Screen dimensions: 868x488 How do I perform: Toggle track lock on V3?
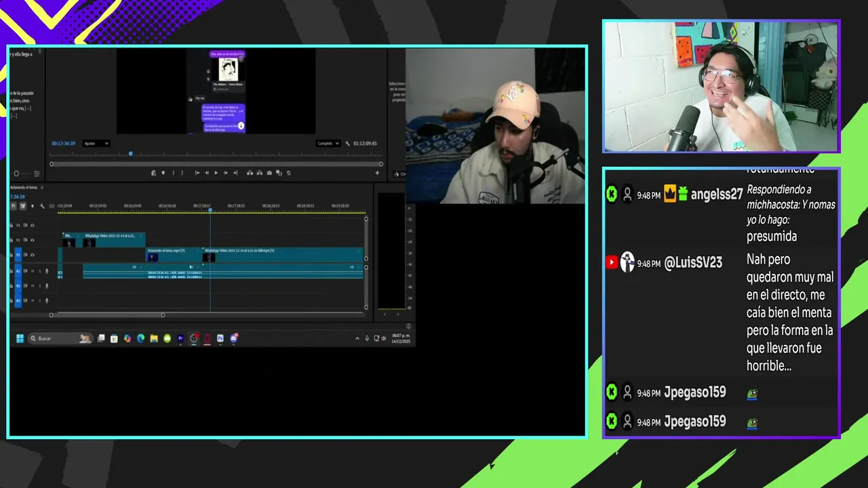click(x=12, y=225)
